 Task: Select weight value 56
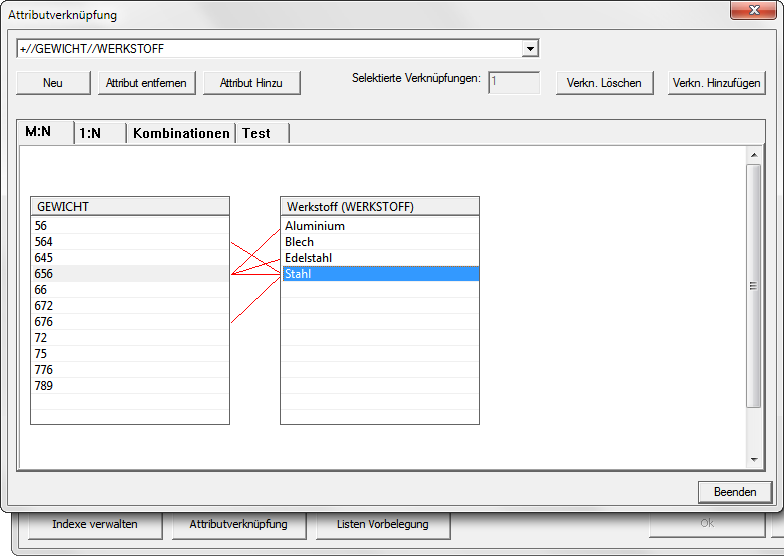[x=130, y=226]
